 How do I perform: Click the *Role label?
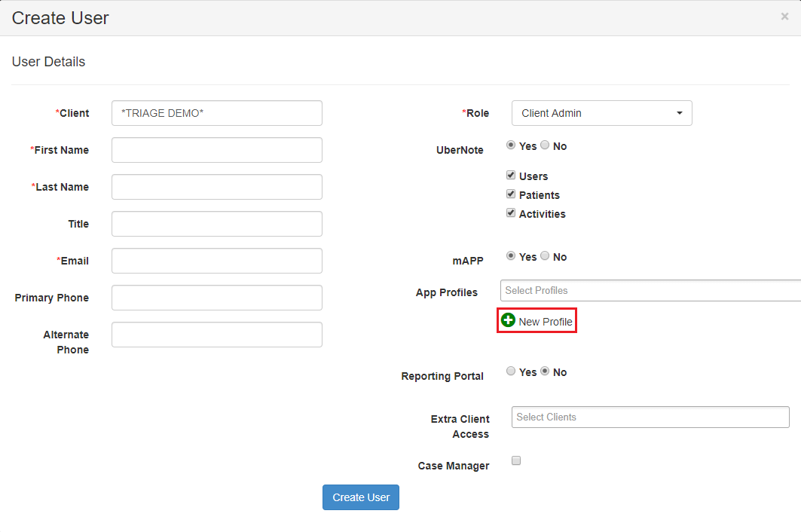point(475,113)
